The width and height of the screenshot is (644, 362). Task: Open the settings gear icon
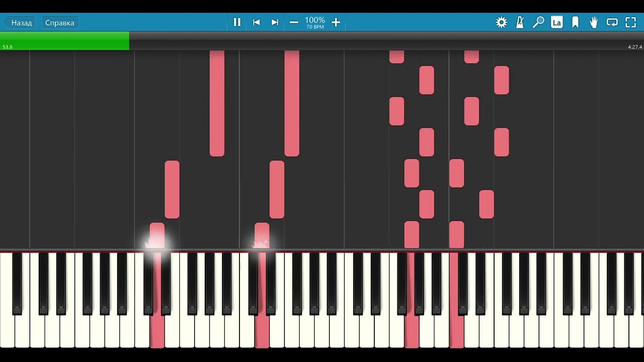coord(502,22)
